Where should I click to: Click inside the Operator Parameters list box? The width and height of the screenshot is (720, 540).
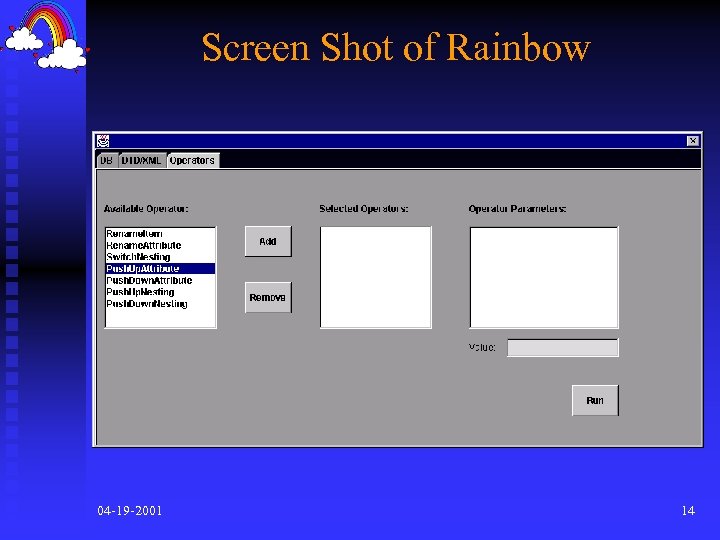click(x=544, y=277)
